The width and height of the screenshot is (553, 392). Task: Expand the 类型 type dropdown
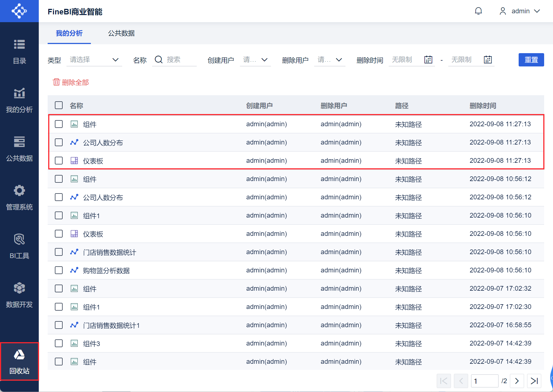(94, 60)
